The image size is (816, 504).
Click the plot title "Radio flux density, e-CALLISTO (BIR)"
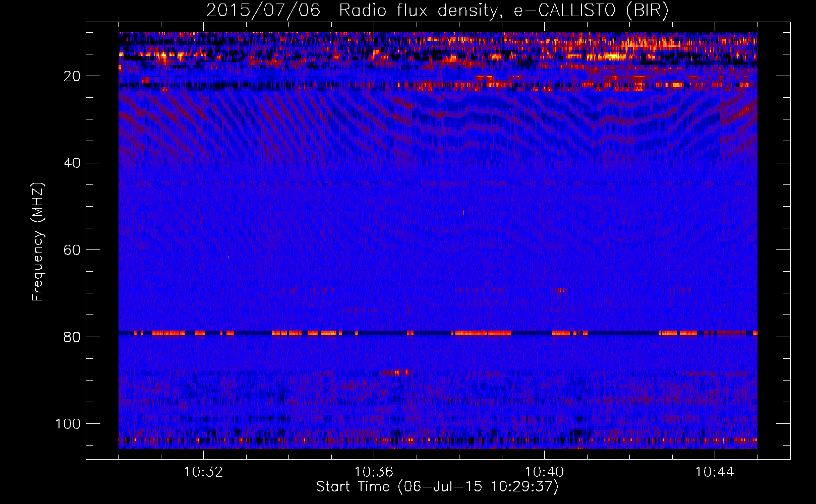pos(503,10)
